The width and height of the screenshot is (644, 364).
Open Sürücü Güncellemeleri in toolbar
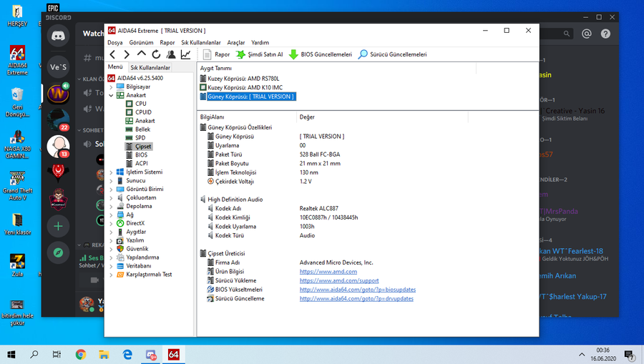(x=393, y=54)
